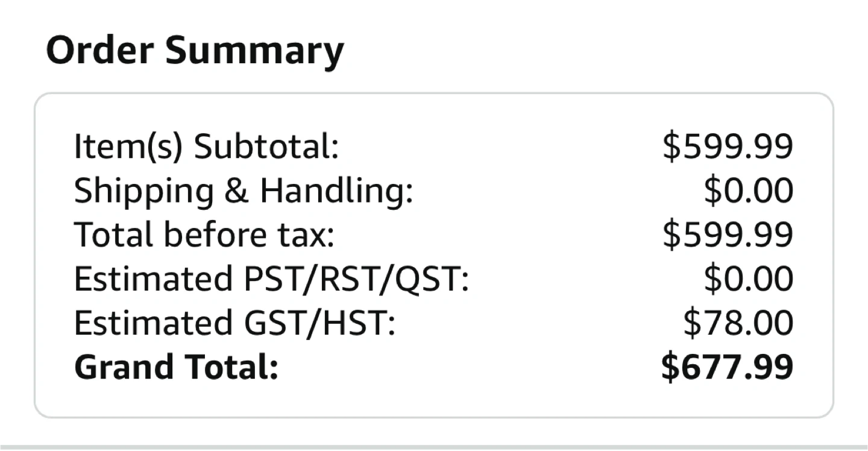The width and height of the screenshot is (868, 451).
Task: Select the Item(s) Subtotal label
Action: [x=206, y=147]
